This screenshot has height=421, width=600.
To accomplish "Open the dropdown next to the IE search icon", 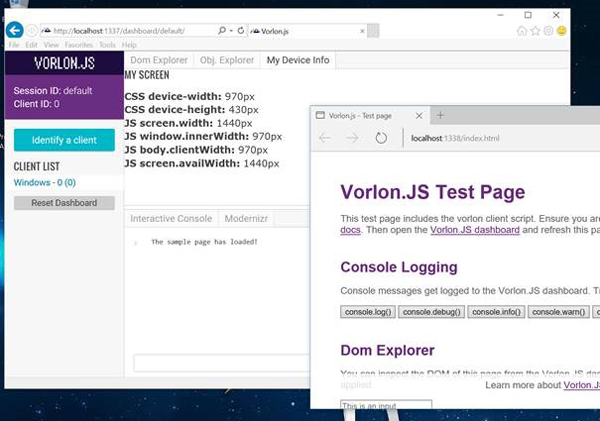I will click(231, 31).
